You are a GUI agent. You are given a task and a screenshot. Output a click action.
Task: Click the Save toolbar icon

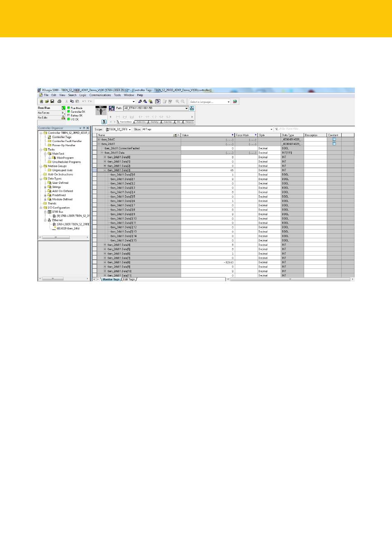[x=52, y=101]
